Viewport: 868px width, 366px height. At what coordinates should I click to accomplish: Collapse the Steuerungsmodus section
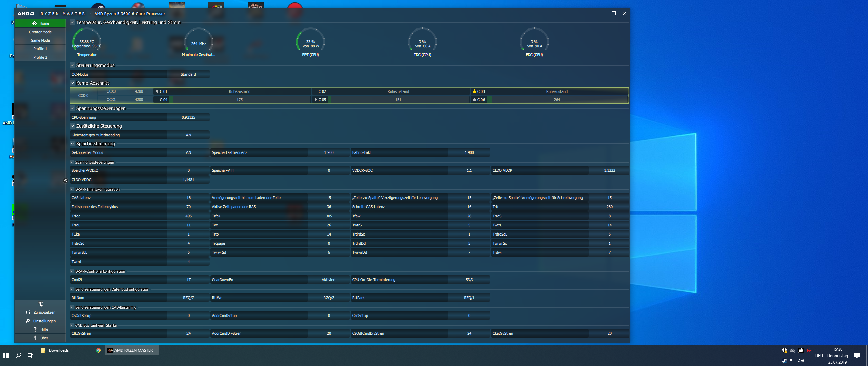coord(72,65)
